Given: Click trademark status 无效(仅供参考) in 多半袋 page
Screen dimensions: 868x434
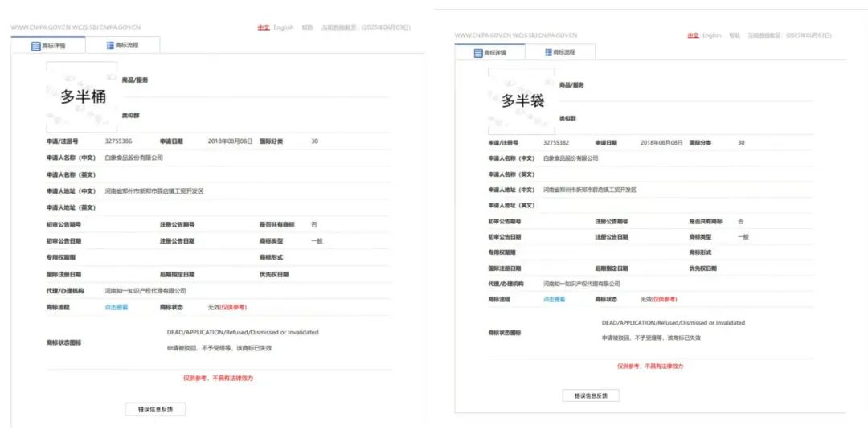Looking at the screenshot, I should coord(659,300).
